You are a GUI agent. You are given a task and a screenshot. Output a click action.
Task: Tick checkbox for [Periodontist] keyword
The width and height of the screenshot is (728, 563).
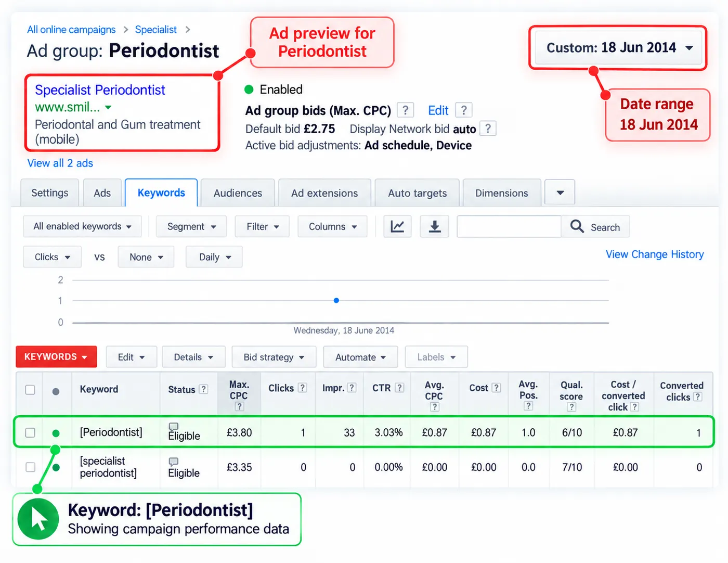tap(30, 433)
